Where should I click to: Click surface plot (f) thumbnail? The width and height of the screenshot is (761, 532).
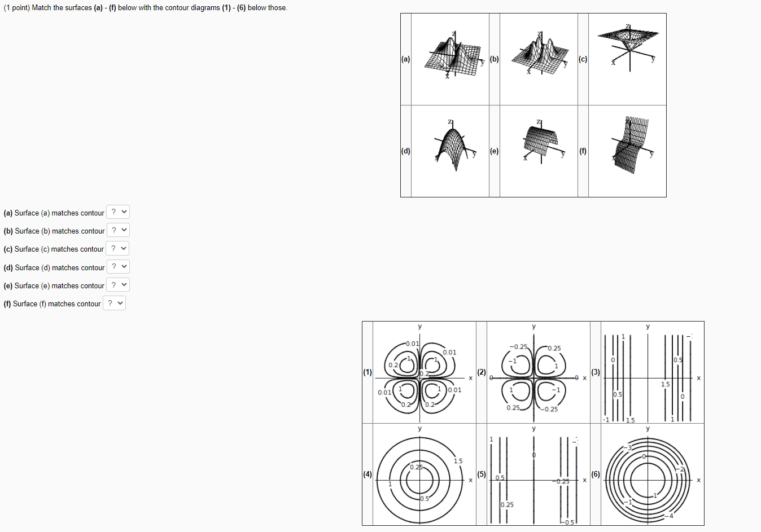click(628, 151)
